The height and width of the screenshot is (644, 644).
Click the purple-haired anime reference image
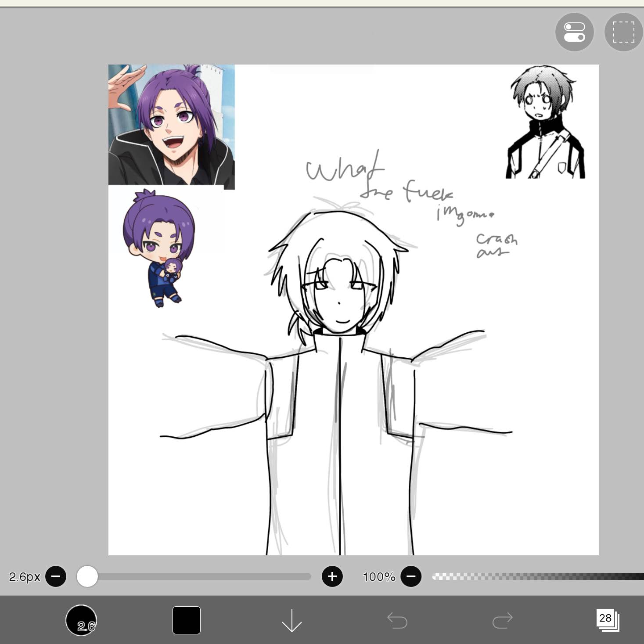[x=172, y=127]
